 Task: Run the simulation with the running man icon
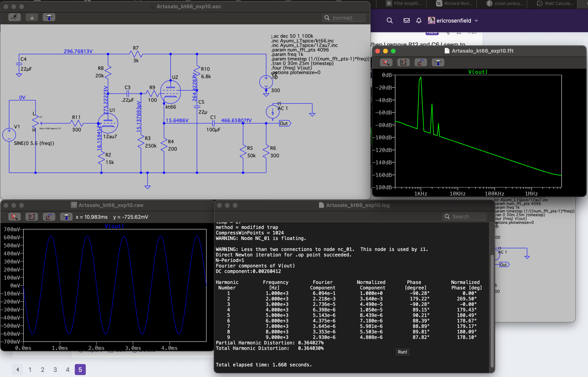(14, 17)
